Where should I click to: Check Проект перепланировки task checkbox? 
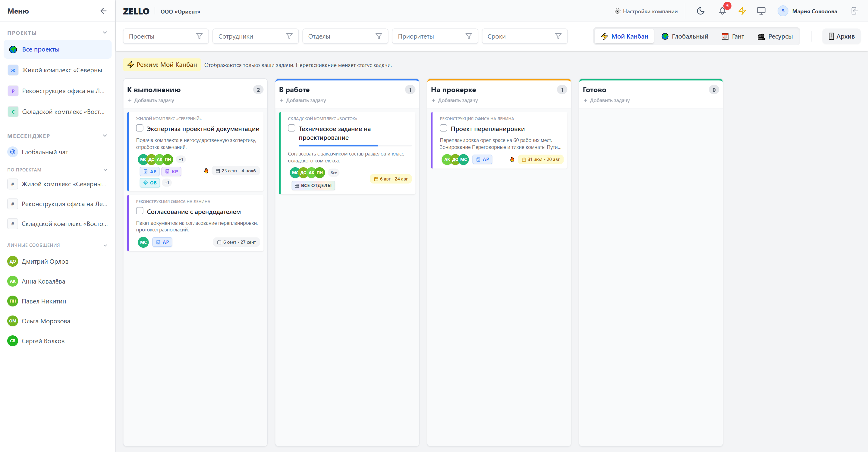click(x=443, y=128)
